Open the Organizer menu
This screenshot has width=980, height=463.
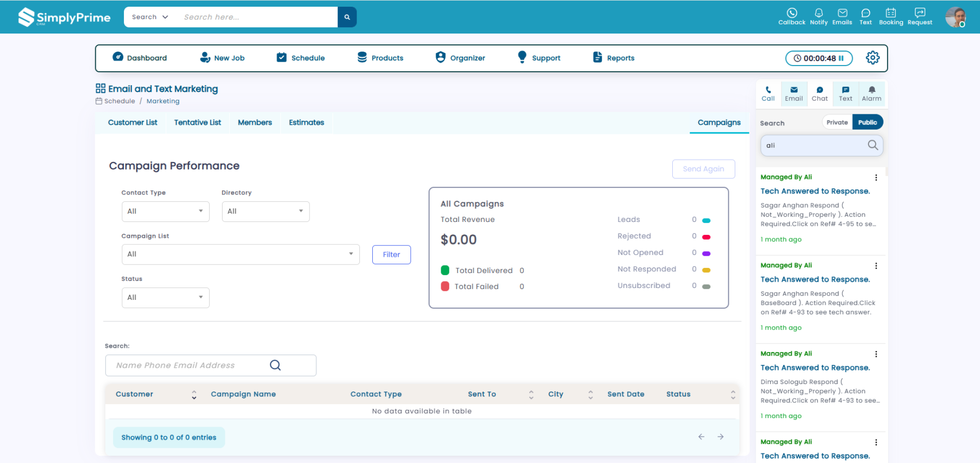460,58
